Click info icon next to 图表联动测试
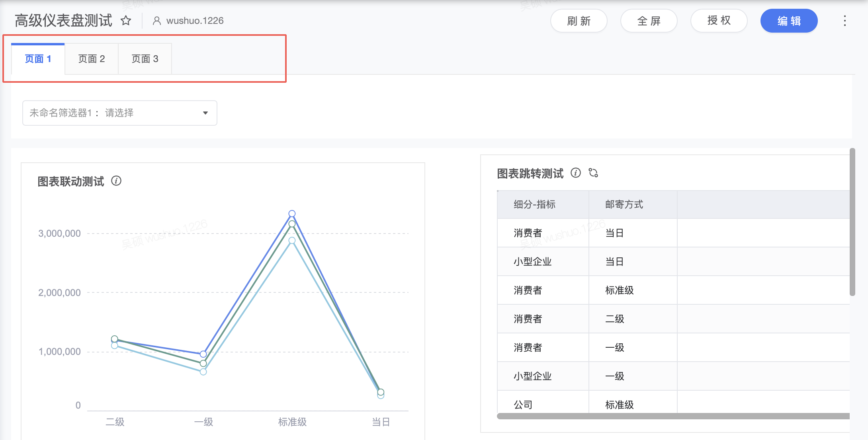This screenshot has height=440, width=868. pos(116,181)
